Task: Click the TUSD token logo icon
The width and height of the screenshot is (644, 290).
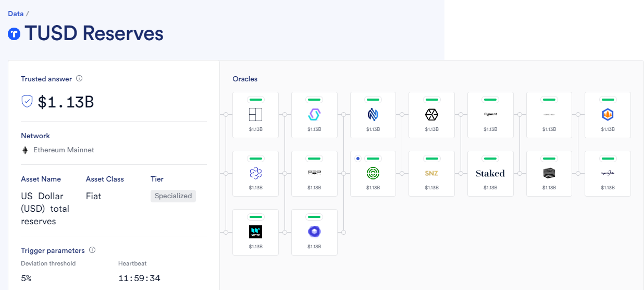Action: tap(14, 34)
